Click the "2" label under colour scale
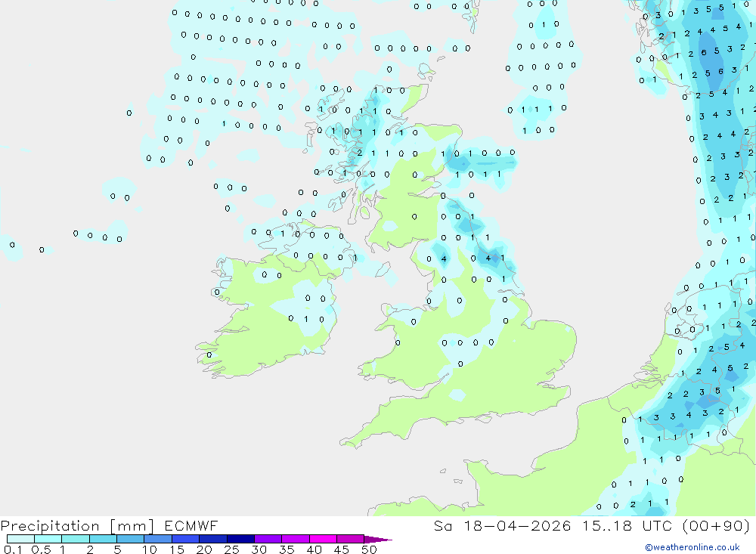The image size is (756, 554). point(90,549)
